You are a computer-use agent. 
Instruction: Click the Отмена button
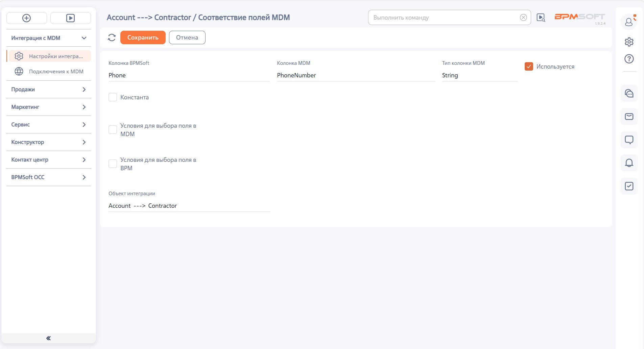[x=187, y=38]
